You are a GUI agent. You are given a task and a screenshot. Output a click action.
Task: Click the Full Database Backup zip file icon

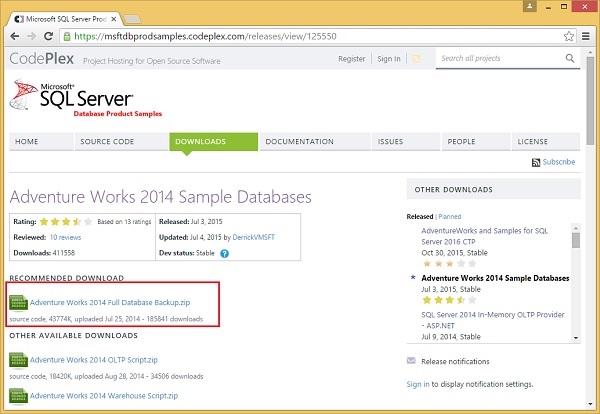(18, 302)
